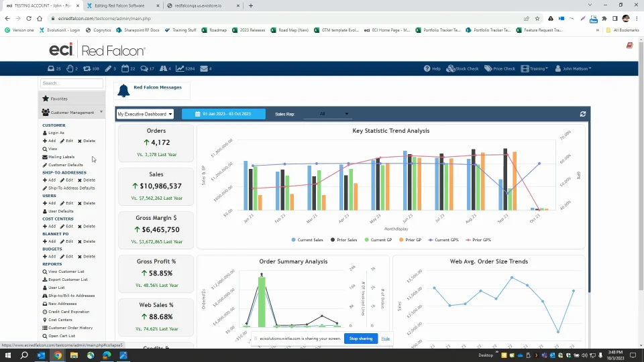The width and height of the screenshot is (644, 362).
Task: Click the chat bubbles icon showing 17
Action: [144, 68]
